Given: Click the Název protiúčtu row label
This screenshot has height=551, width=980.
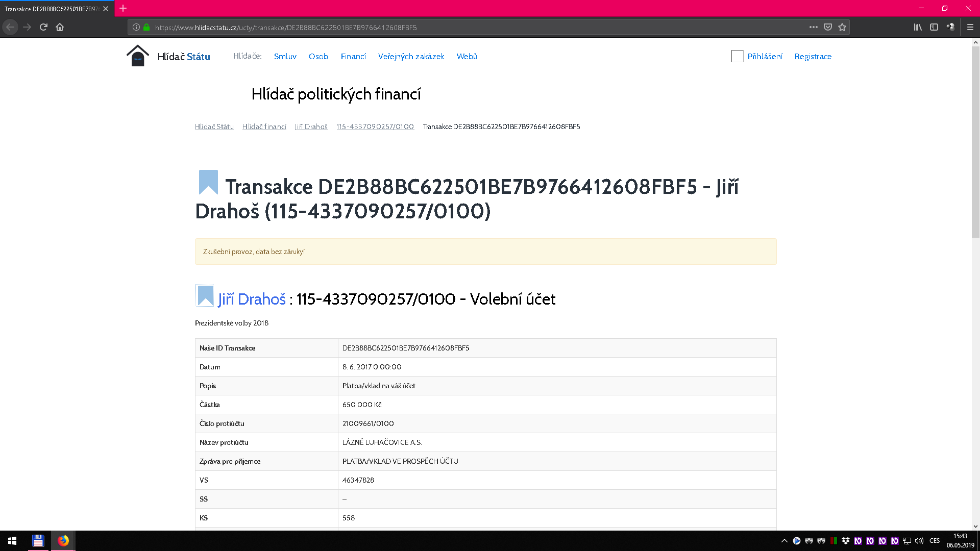Looking at the screenshot, I should (224, 442).
